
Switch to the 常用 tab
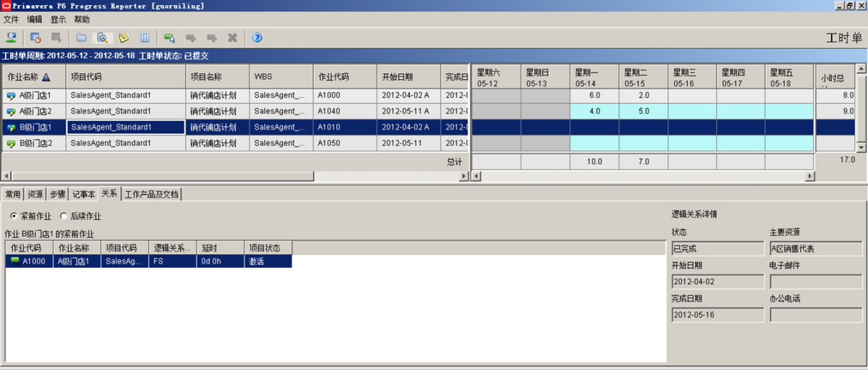(13, 194)
